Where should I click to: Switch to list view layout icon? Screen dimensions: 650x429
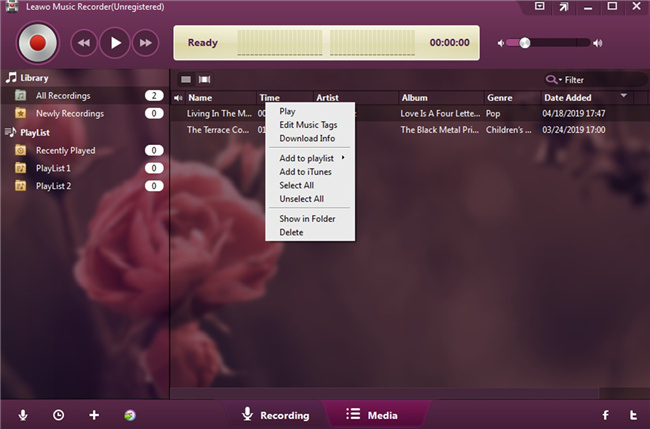tap(186, 79)
